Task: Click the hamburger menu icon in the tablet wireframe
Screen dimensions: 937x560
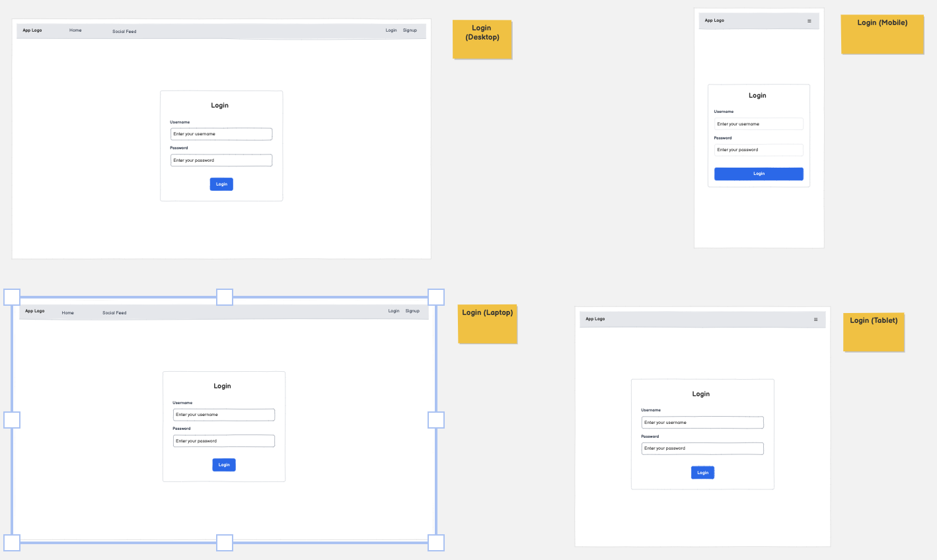Action: 815,320
